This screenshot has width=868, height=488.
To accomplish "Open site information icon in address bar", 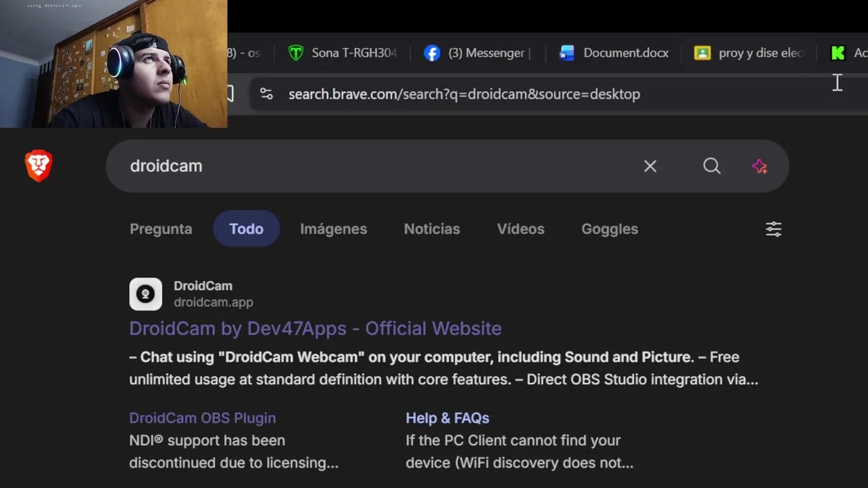I will [x=267, y=94].
